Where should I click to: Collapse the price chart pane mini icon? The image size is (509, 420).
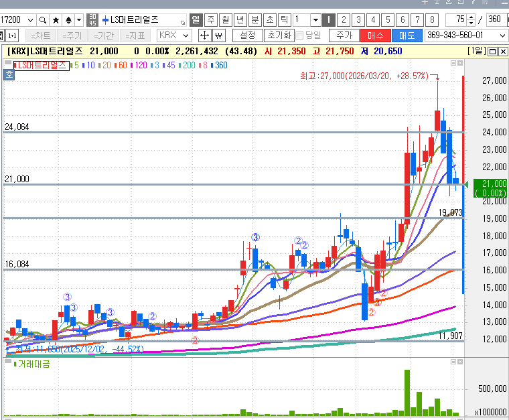pyautogui.click(x=453, y=63)
